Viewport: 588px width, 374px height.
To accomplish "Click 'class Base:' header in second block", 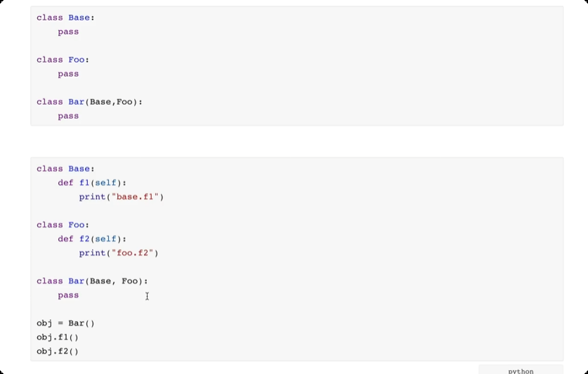I will pyautogui.click(x=65, y=169).
